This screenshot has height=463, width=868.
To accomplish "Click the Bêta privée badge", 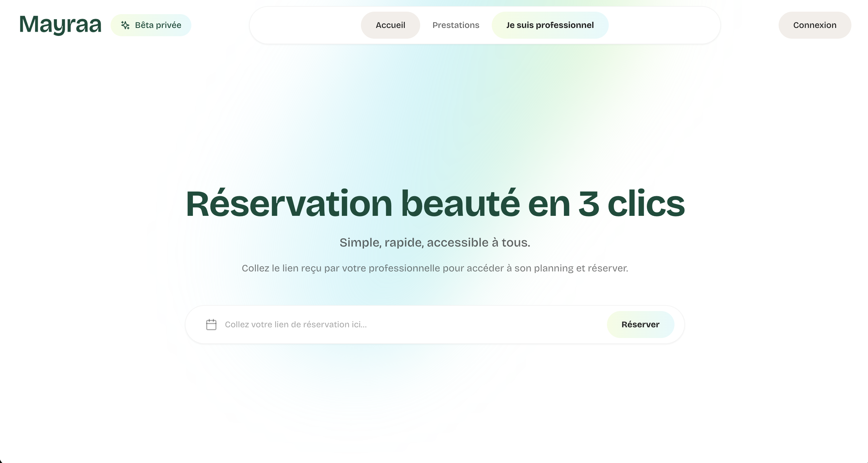I will pos(151,25).
